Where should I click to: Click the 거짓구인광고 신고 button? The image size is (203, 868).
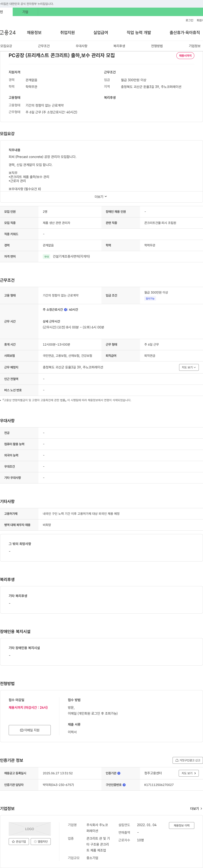click(188, 760)
